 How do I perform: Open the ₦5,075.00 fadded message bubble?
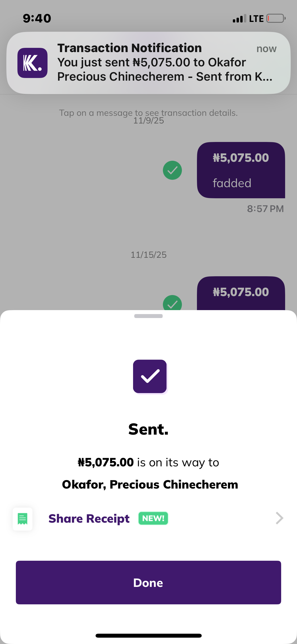[241, 170]
